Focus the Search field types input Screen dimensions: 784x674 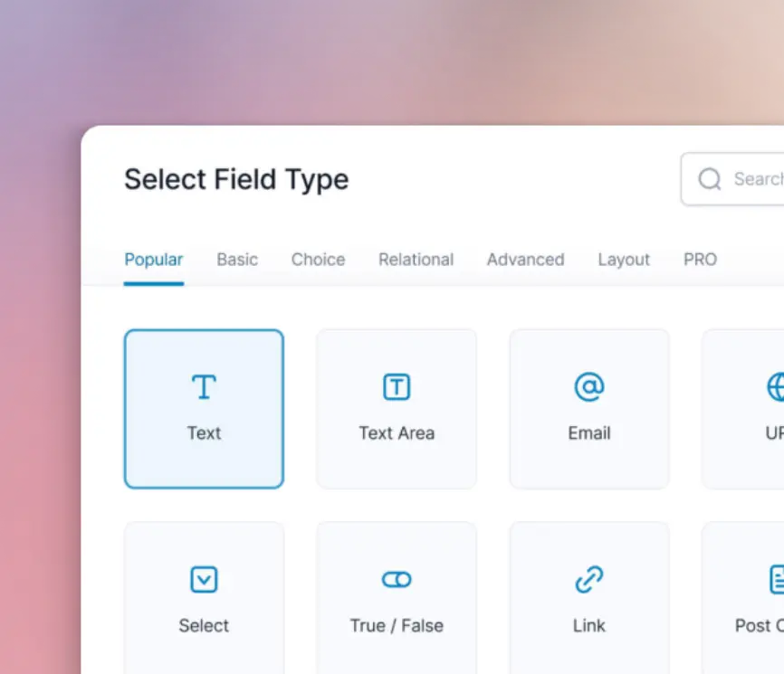pyautogui.click(x=732, y=179)
